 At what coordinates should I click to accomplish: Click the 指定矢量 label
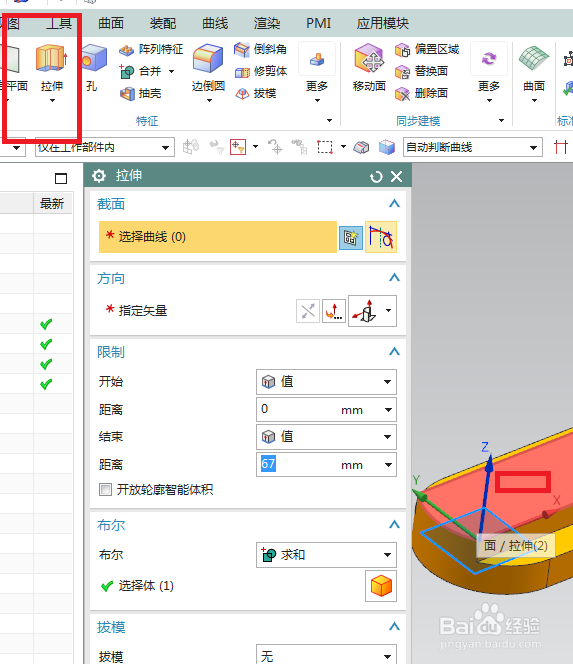click(x=143, y=311)
